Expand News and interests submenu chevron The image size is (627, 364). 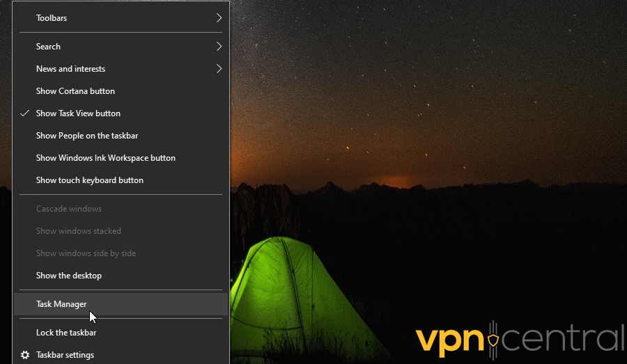219,69
